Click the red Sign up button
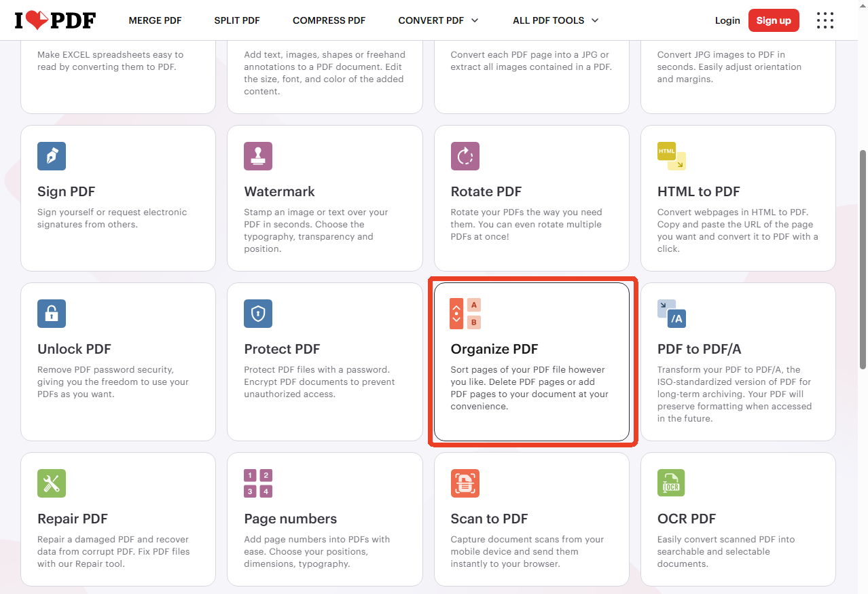The width and height of the screenshot is (868, 594). tap(774, 20)
